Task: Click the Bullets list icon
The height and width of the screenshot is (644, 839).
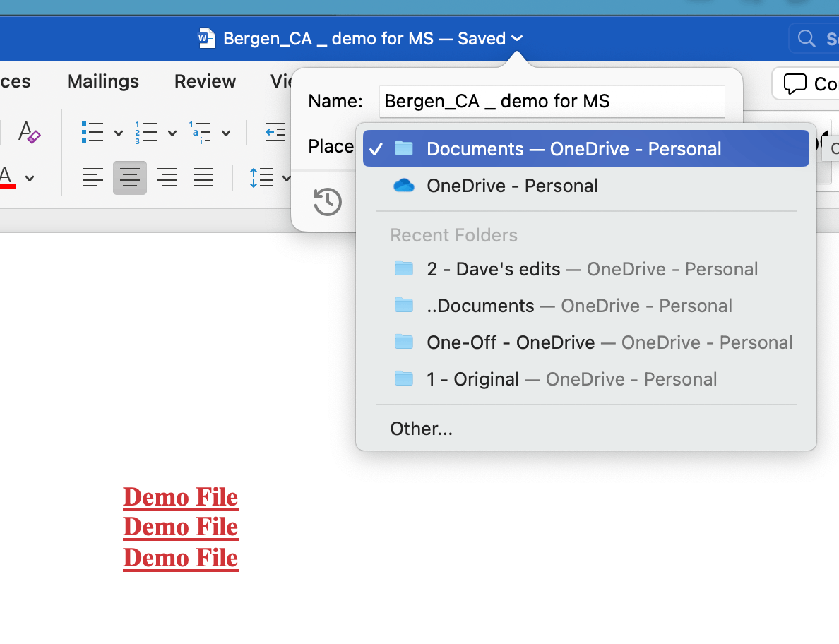Action: point(93,132)
